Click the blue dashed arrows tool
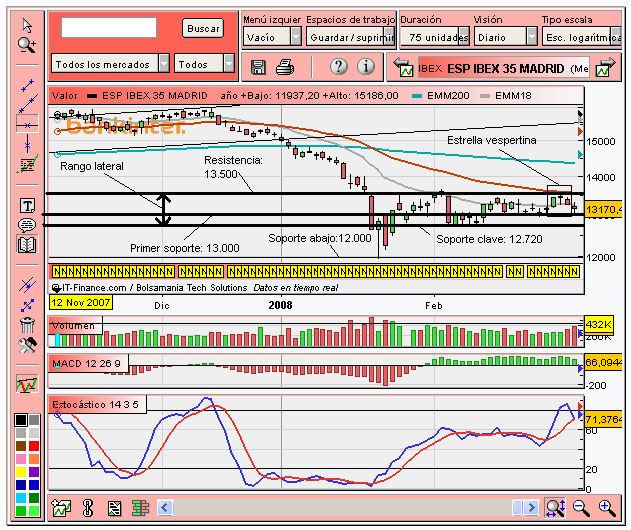 [x=27, y=305]
